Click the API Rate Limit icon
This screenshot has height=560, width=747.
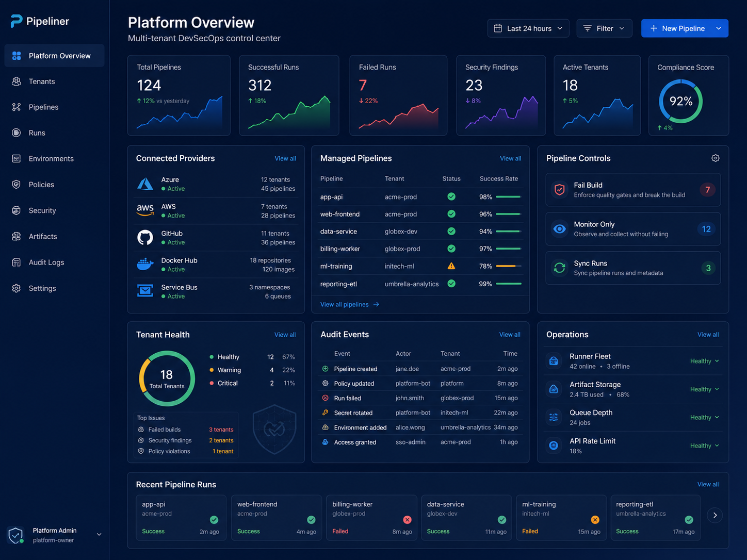coord(554,446)
